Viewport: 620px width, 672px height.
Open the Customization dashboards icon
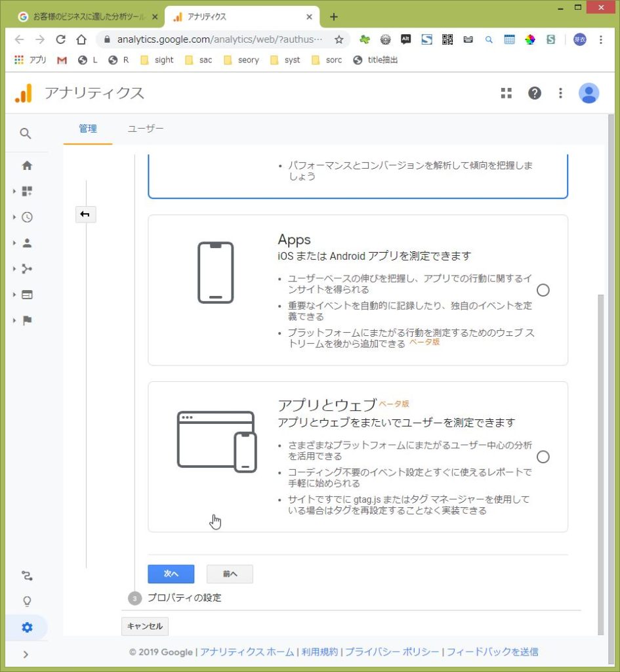[x=27, y=191]
